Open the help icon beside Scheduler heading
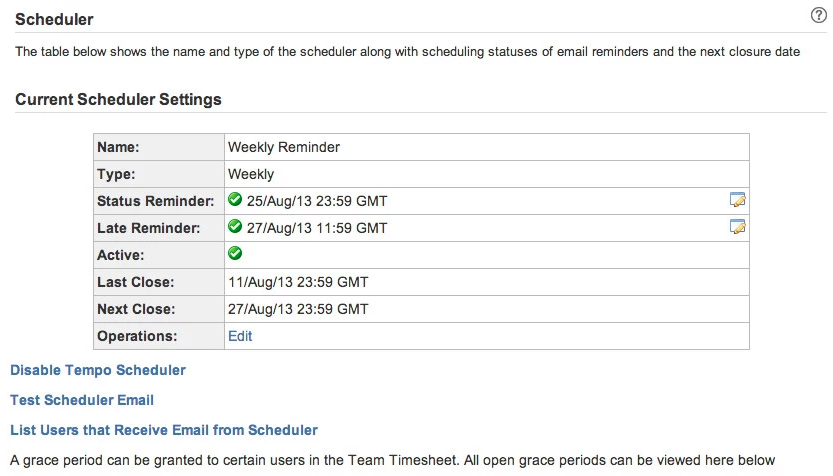The height and width of the screenshot is (476, 833). pos(818,16)
